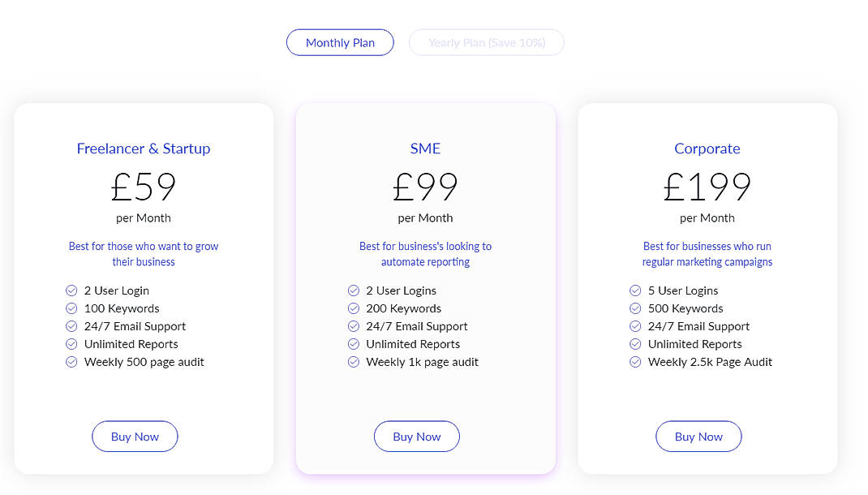Select the "Monthly Plan" billing toggle
This screenshot has height=495, width=868.
point(340,42)
